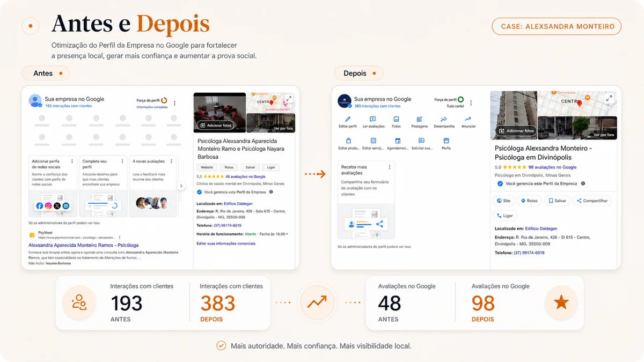Open '98 avaliações no Google' link
Viewport: 644px width, 362px height.
tap(552, 167)
